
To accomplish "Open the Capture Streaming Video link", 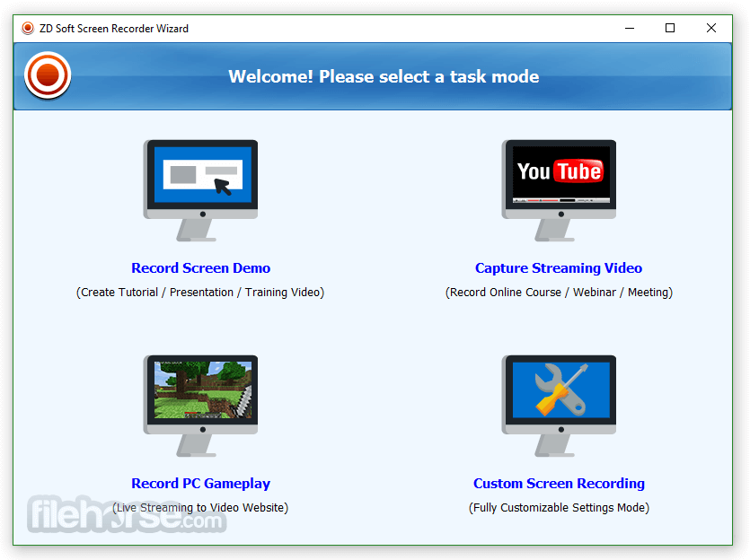I will (559, 268).
